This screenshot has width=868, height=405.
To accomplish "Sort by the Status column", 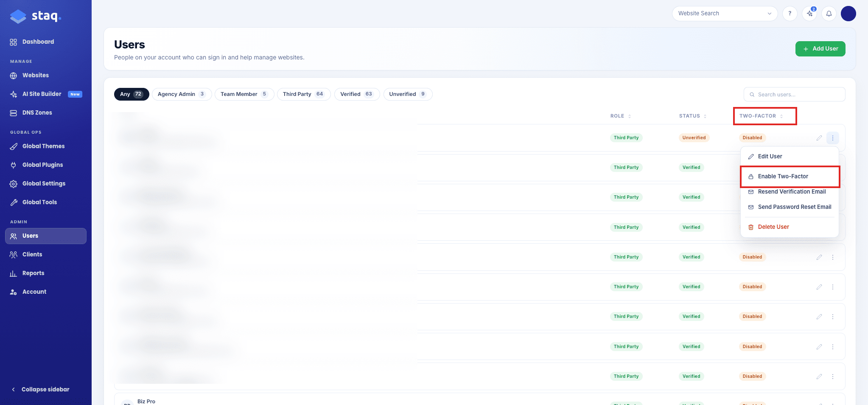I will pos(693,116).
